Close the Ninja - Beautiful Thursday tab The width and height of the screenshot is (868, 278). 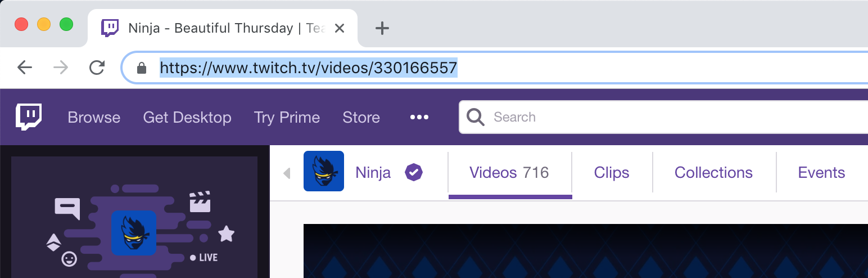[x=340, y=28]
